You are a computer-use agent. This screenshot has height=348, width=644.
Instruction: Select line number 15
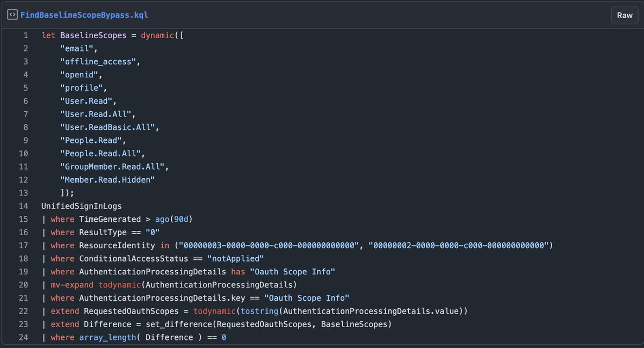point(24,220)
